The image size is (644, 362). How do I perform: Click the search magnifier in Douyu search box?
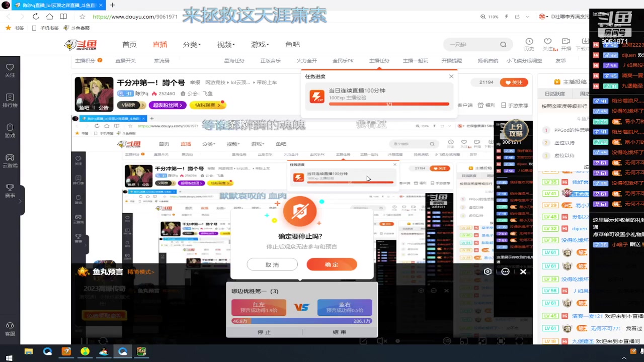tap(503, 44)
